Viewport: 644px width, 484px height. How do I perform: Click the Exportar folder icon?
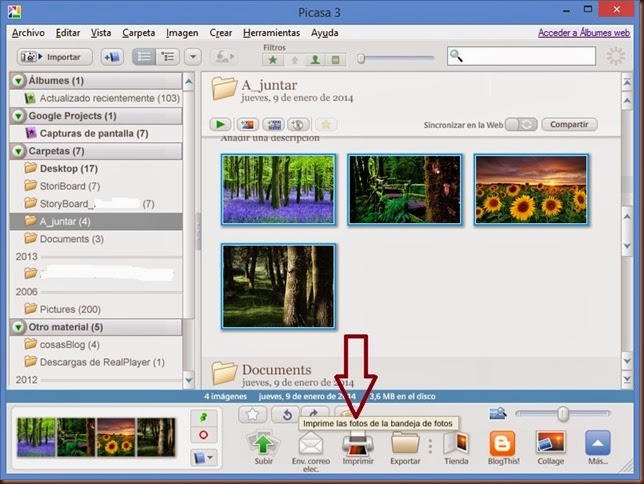405,448
